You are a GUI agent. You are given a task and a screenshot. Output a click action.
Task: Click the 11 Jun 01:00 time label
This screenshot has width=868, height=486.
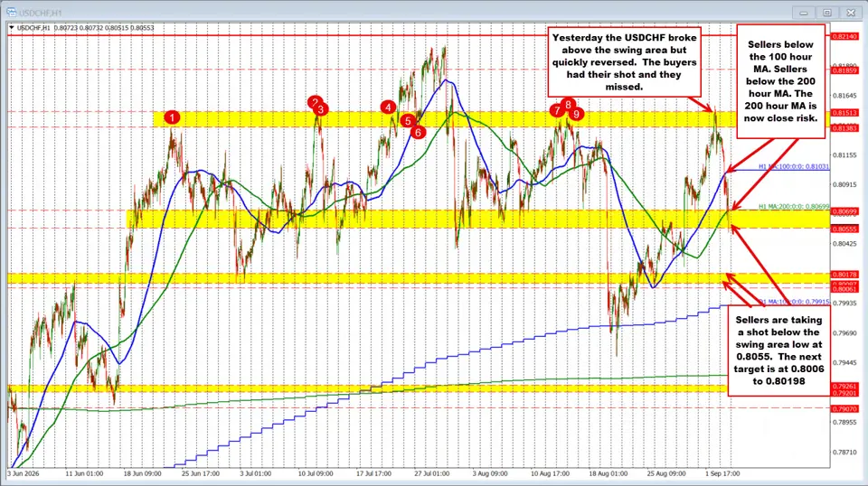84,474
